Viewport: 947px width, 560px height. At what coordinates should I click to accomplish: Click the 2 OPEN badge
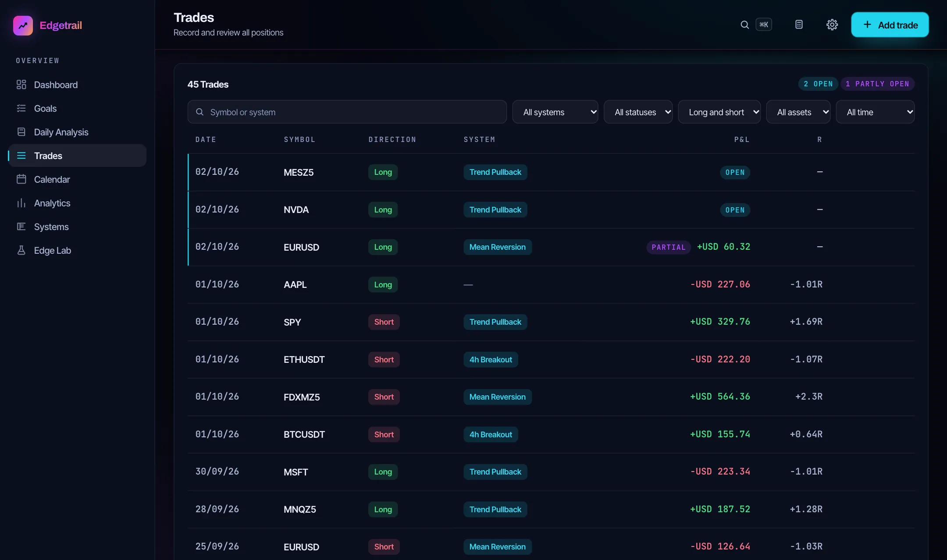tap(818, 84)
